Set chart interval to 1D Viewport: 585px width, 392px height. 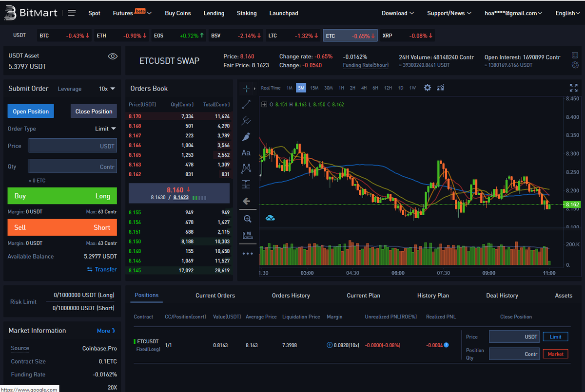[x=400, y=88]
